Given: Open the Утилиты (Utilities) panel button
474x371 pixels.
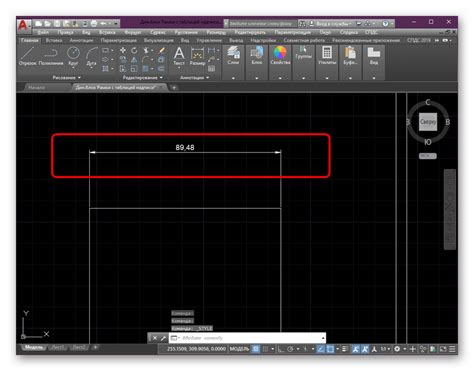Looking at the screenshot, I should pyautogui.click(x=327, y=62).
